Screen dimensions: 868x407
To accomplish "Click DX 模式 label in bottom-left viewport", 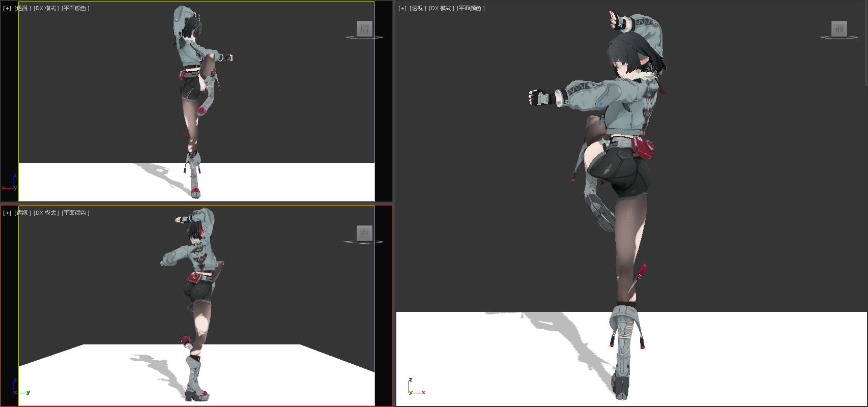I will click(46, 213).
